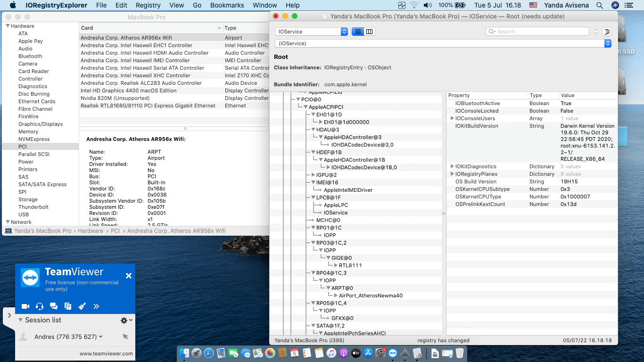The height and width of the screenshot is (362, 644).
Task: Switch to list view in IORegistryExplorer
Action: [358, 32]
